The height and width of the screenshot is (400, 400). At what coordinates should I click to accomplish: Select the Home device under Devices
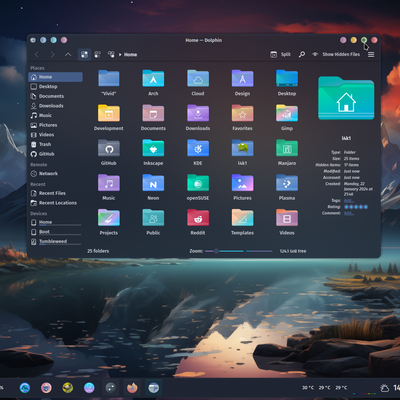click(56, 222)
